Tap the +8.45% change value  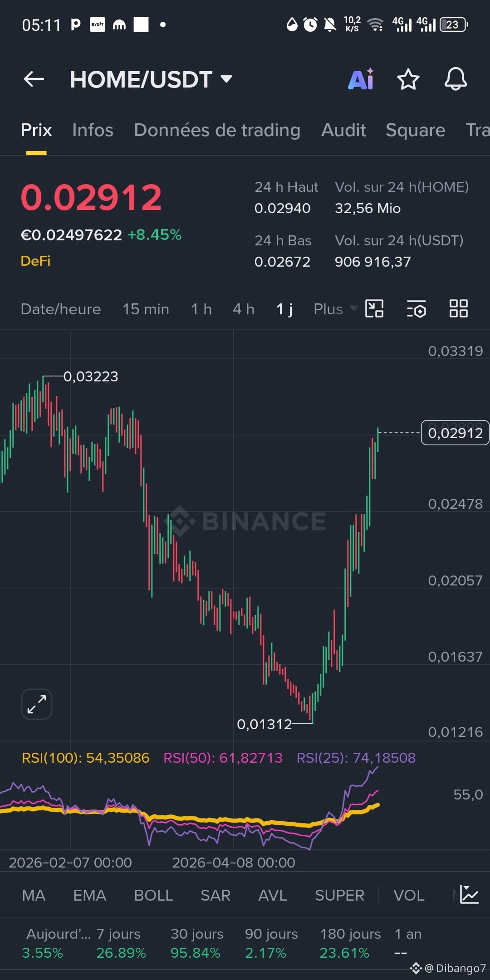pyautogui.click(x=155, y=235)
